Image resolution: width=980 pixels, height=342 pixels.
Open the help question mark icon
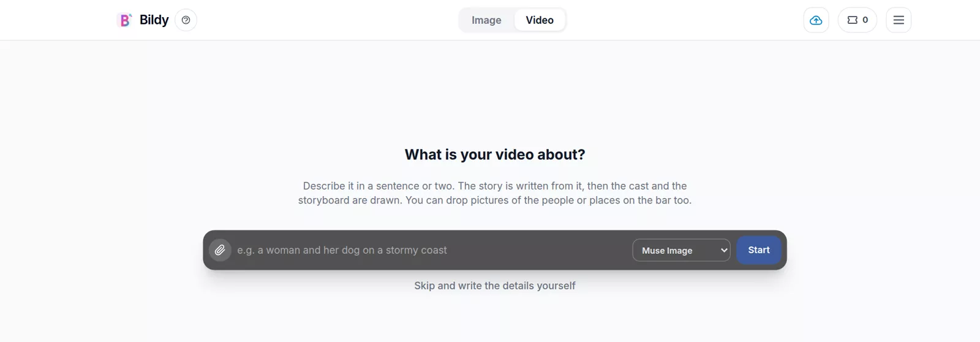(186, 20)
